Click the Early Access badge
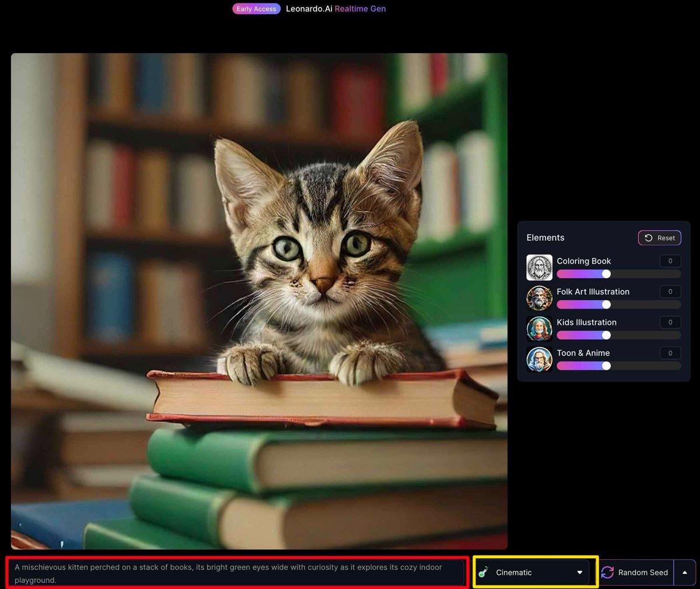The height and width of the screenshot is (589, 700). [x=256, y=9]
